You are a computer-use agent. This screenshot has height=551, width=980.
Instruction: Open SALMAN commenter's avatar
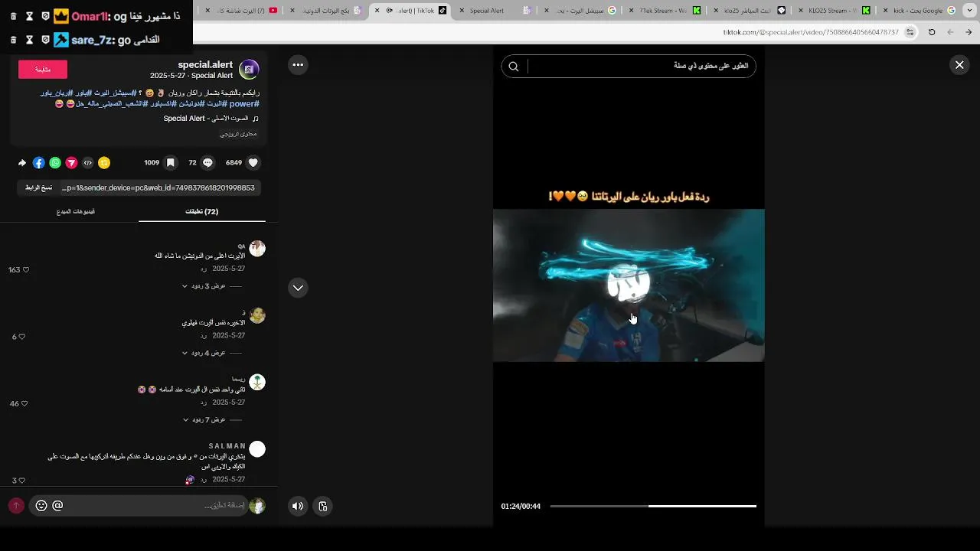(257, 449)
